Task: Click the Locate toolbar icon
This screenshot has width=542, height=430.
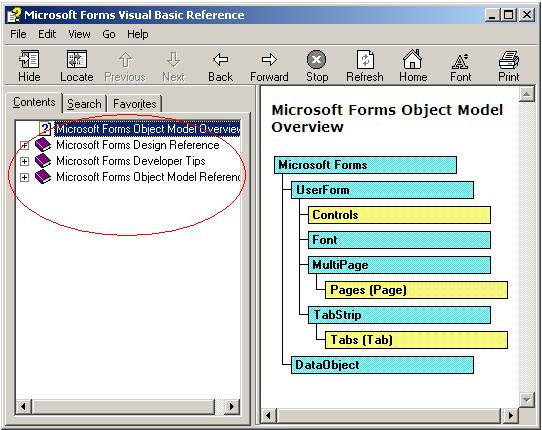Action: click(76, 59)
